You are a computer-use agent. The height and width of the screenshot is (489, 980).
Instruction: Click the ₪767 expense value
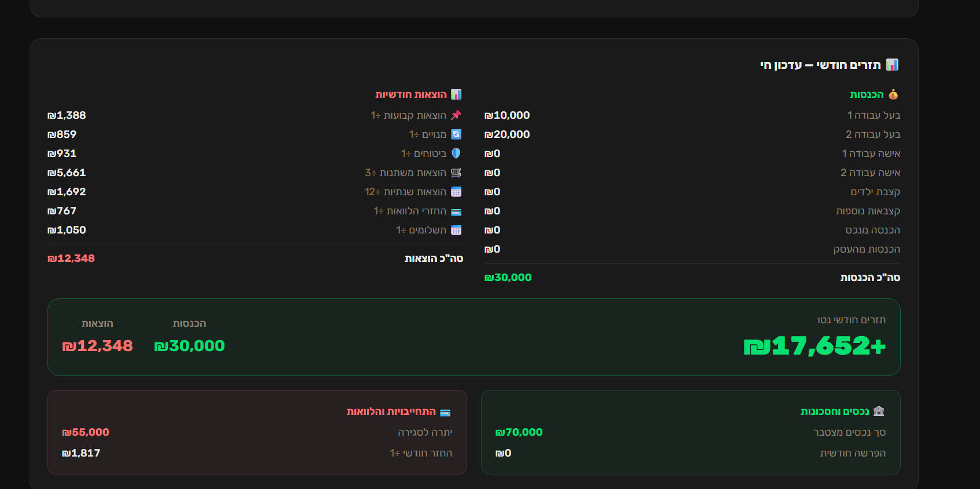click(62, 211)
